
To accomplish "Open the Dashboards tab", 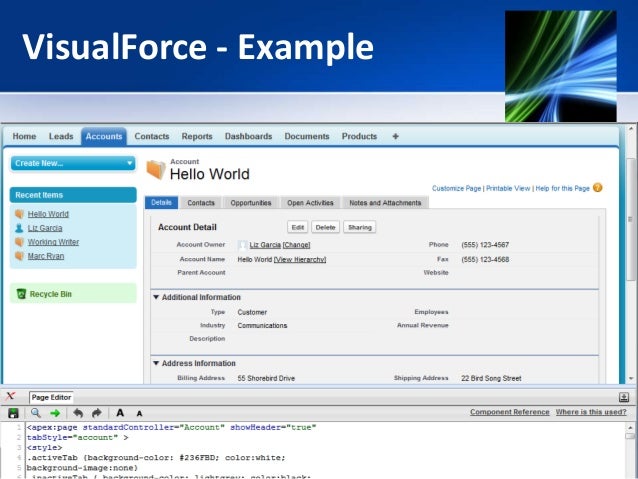I will coord(249,136).
